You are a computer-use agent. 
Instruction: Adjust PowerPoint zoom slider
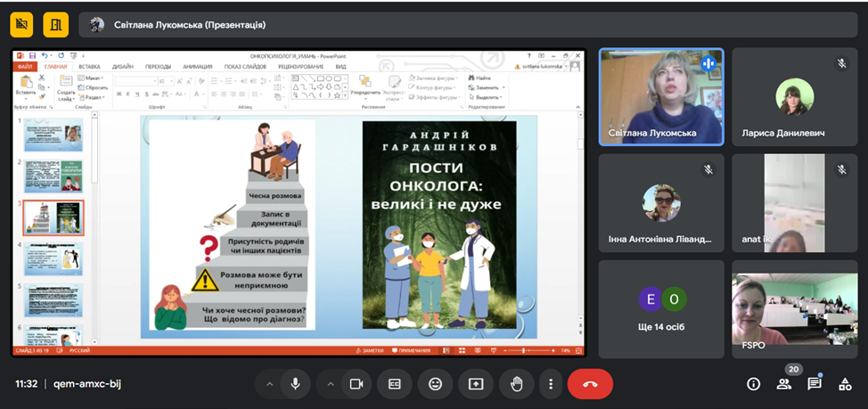(x=524, y=350)
